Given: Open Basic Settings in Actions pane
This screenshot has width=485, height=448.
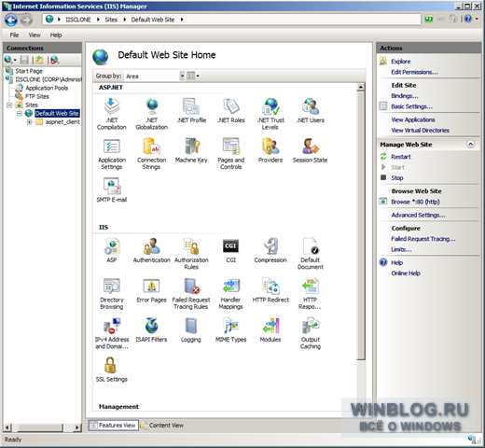Looking at the screenshot, I should click(411, 106).
